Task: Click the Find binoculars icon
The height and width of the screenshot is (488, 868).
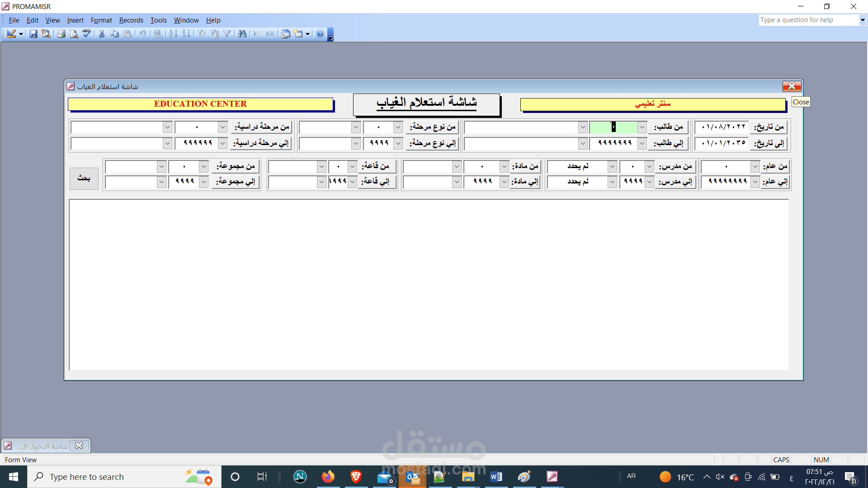Action: (242, 34)
